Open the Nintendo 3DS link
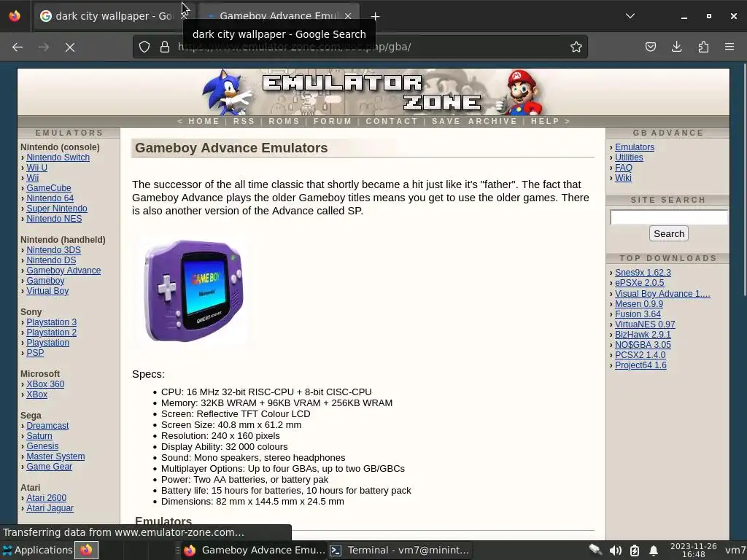747x560 pixels. coord(53,250)
